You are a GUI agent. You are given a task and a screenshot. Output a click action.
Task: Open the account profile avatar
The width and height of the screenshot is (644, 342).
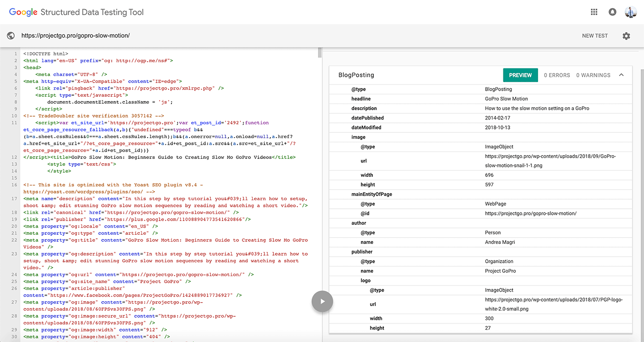631,12
